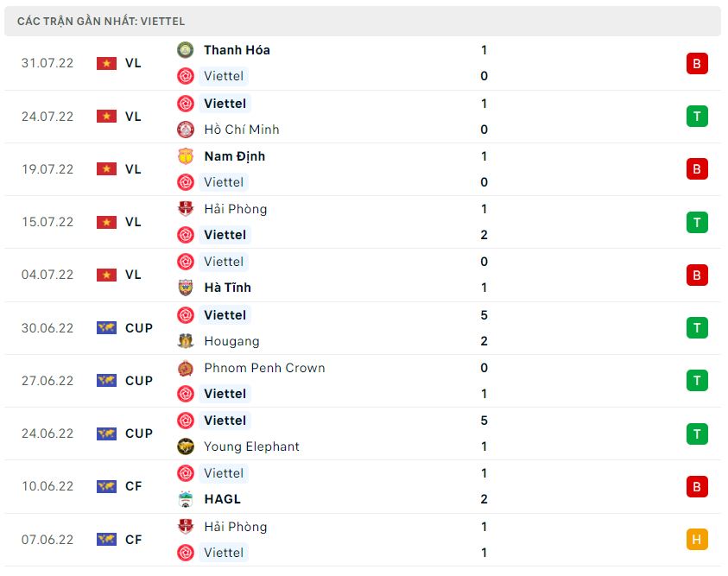
Task: Click the 5 score in 24.06.22 match
Action: coord(484,421)
